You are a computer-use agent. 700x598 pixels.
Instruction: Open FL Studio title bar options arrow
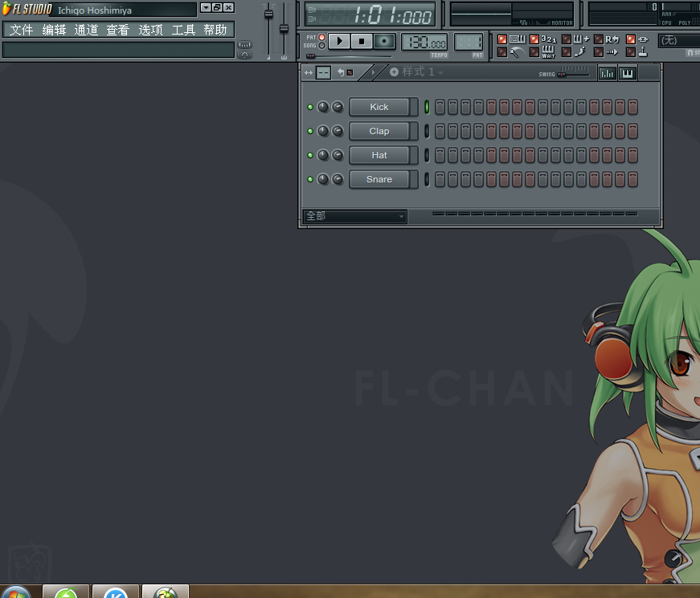(x=206, y=7)
